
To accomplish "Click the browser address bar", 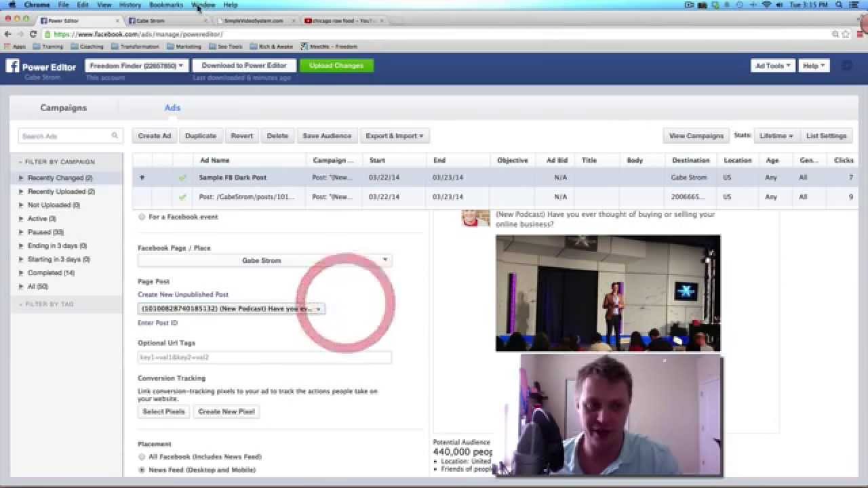I will pyautogui.click(x=434, y=34).
